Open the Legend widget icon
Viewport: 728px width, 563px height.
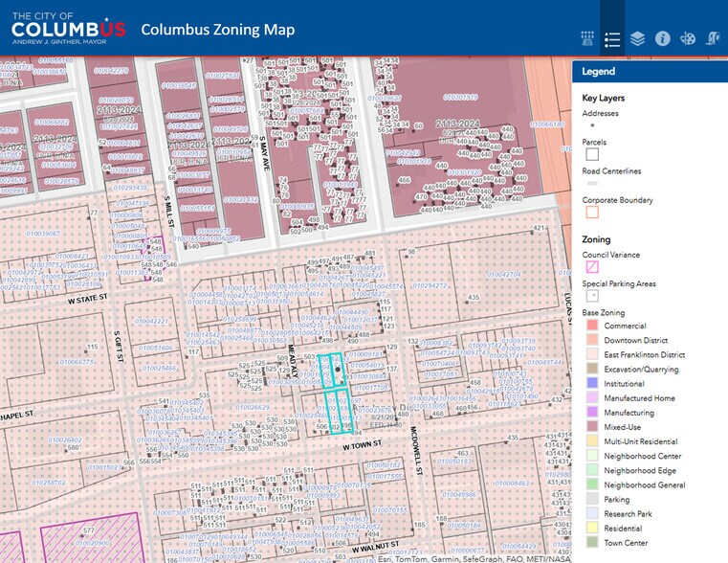point(612,39)
